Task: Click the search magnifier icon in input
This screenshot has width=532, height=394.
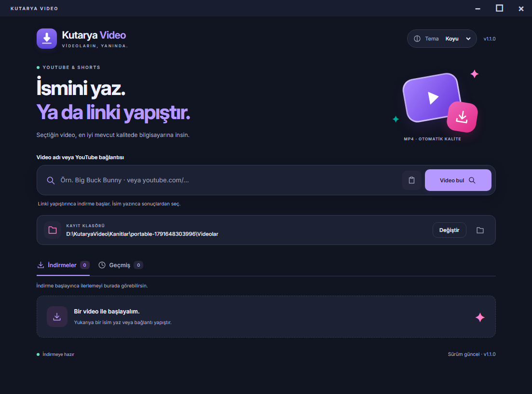Action: (51, 180)
